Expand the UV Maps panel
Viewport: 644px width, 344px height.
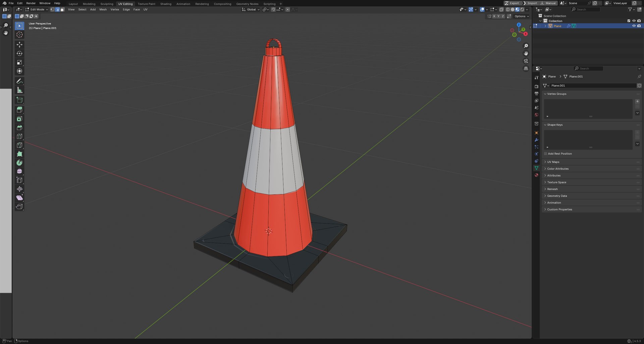click(592, 162)
